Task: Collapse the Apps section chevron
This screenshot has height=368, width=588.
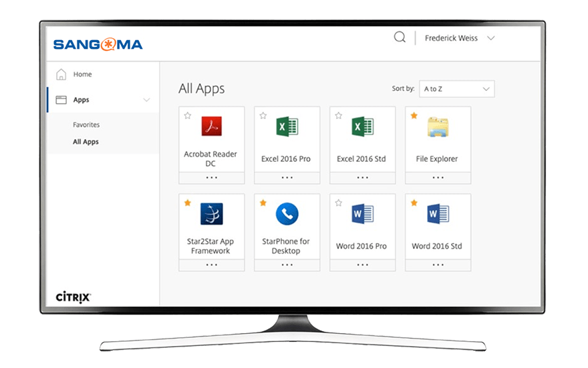Action: [146, 100]
